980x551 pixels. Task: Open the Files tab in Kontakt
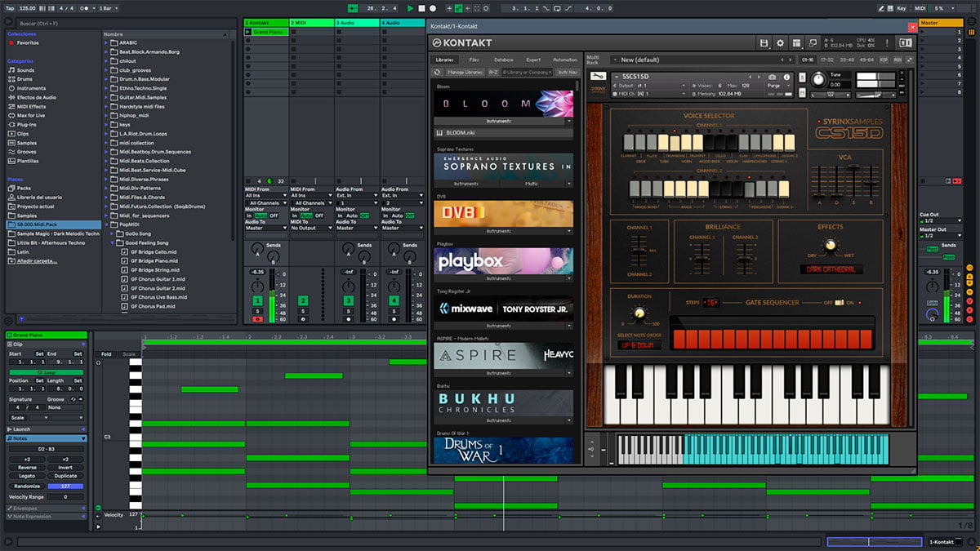pos(474,60)
